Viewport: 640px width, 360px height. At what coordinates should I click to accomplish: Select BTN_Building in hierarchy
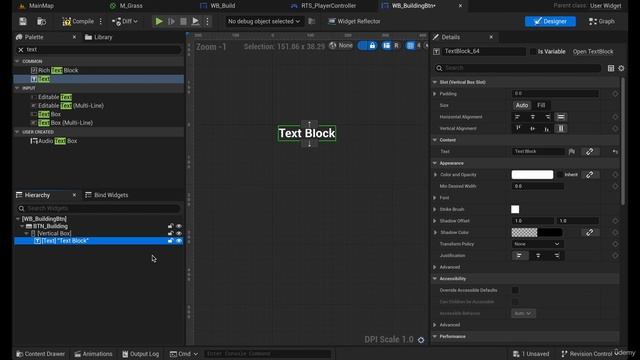pyautogui.click(x=50, y=226)
